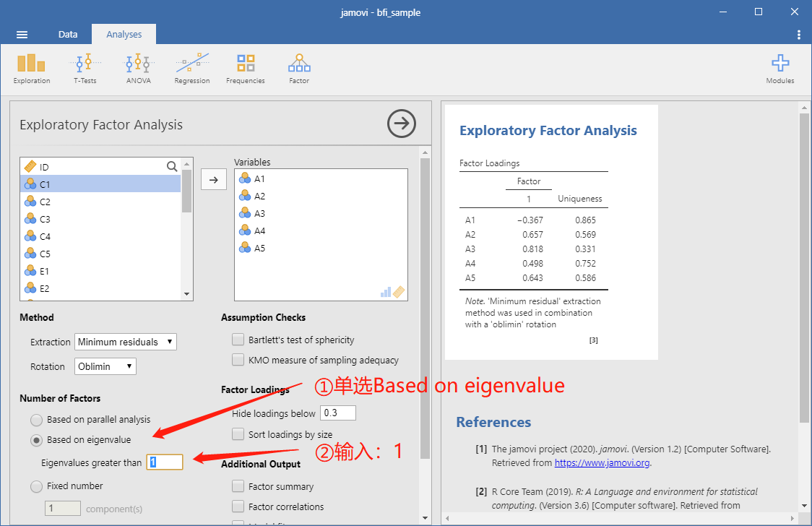The image size is (812, 526).
Task: Open the jamovi.org link
Action: pyautogui.click(x=602, y=463)
